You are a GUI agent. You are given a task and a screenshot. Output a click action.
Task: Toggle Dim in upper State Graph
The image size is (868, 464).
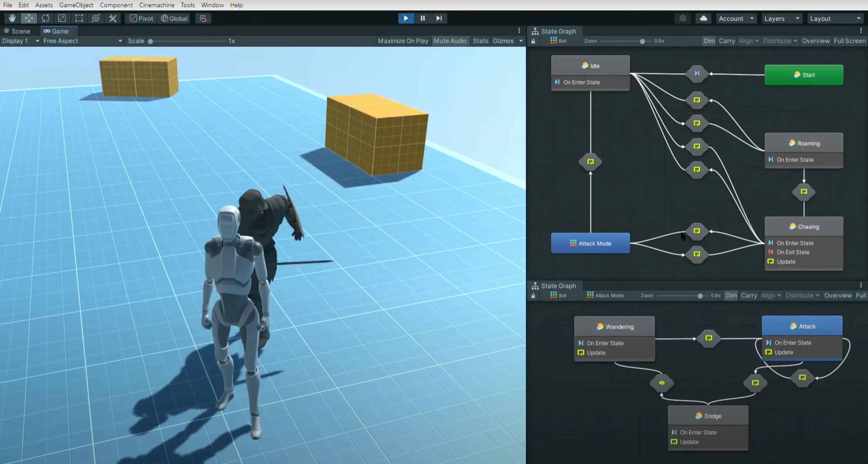(x=709, y=41)
